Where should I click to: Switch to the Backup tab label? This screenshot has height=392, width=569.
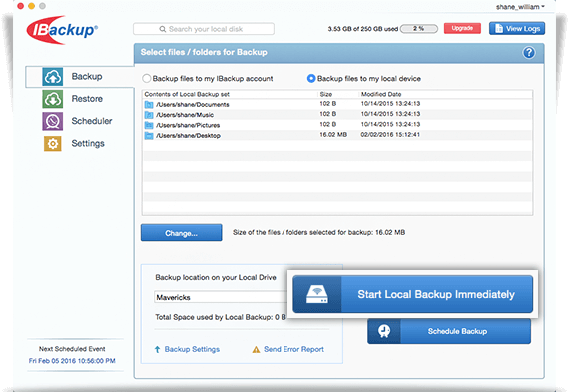87,77
